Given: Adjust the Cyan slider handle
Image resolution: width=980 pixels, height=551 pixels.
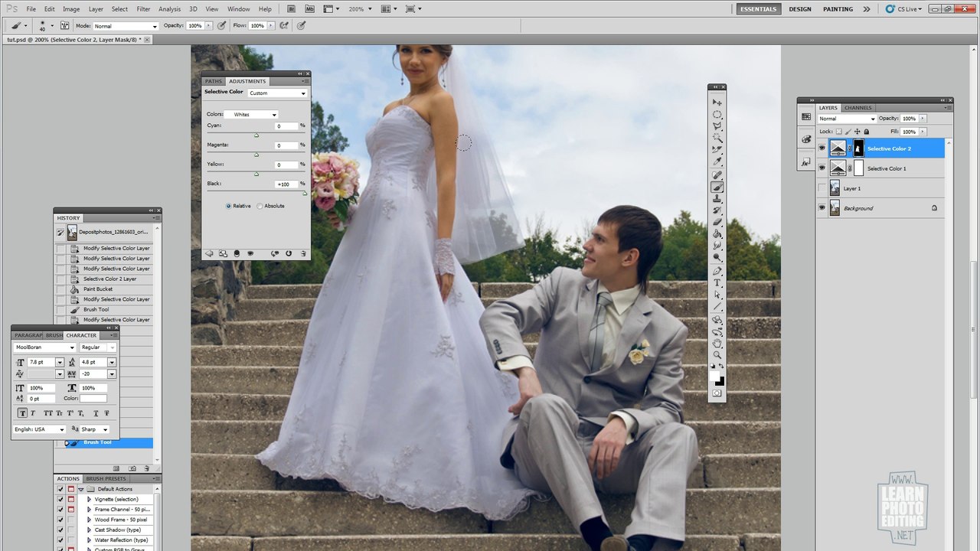Looking at the screenshot, I should click(256, 135).
